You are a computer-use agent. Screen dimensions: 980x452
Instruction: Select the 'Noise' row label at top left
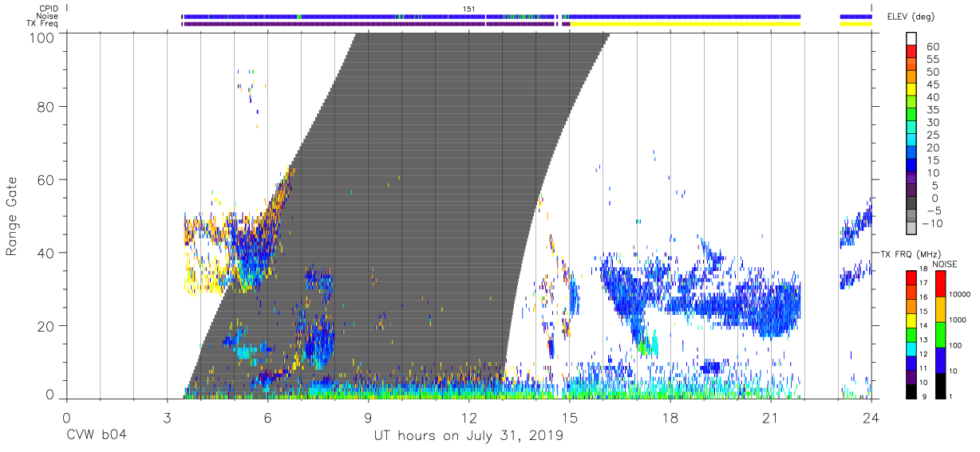[x=48, y=16]
